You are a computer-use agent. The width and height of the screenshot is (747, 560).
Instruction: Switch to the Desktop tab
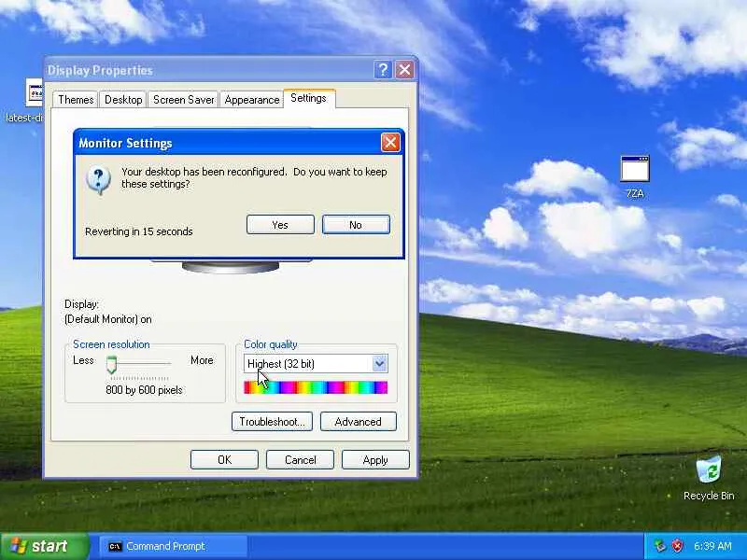pyautogui.click(x=123, y=100)
